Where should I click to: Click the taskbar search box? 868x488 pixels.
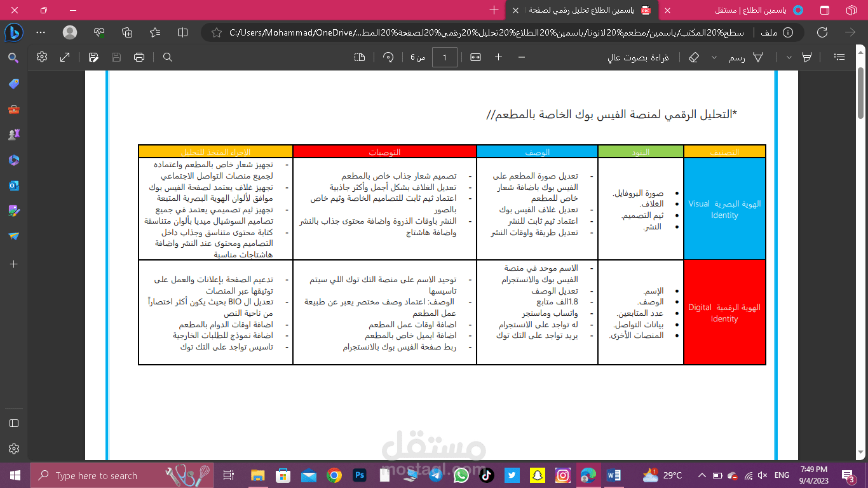click(x=123, y=475)
